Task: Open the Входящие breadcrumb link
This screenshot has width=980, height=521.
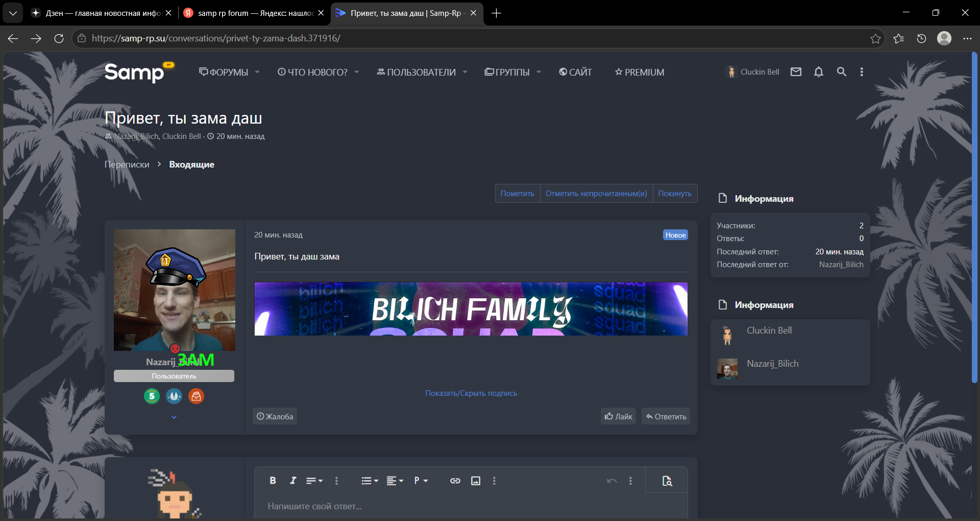Action: (192, 164)
